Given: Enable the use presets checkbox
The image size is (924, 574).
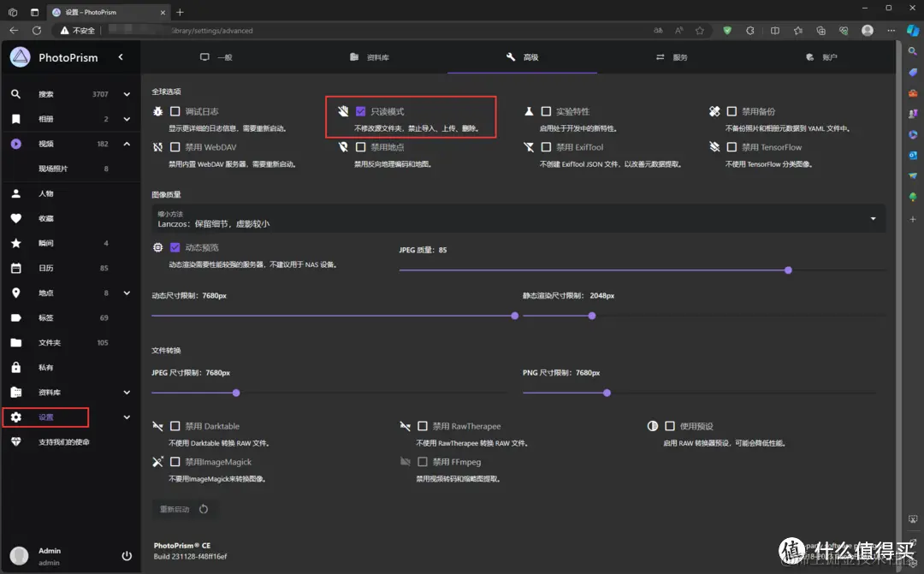Looking at the screenshot, I should point(670,426).
